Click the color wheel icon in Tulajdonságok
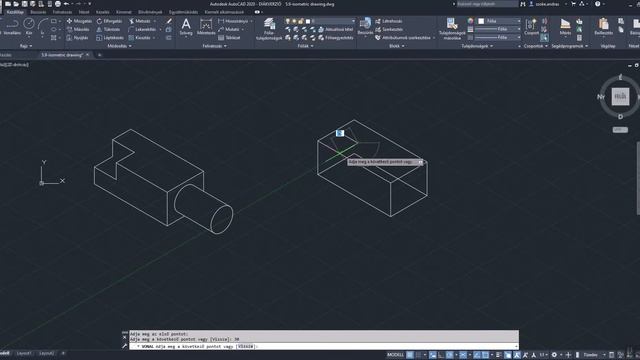 tap(471, 21)
